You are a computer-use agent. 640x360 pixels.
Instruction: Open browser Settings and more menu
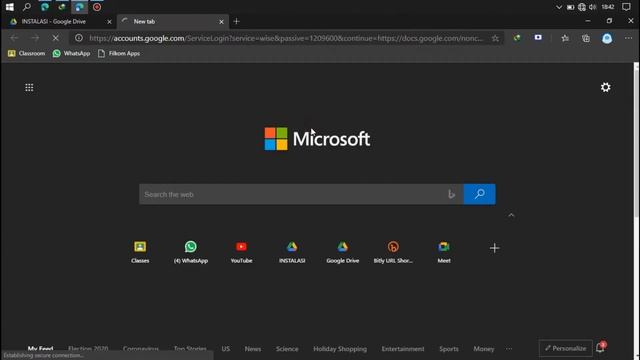click(628, 38)
